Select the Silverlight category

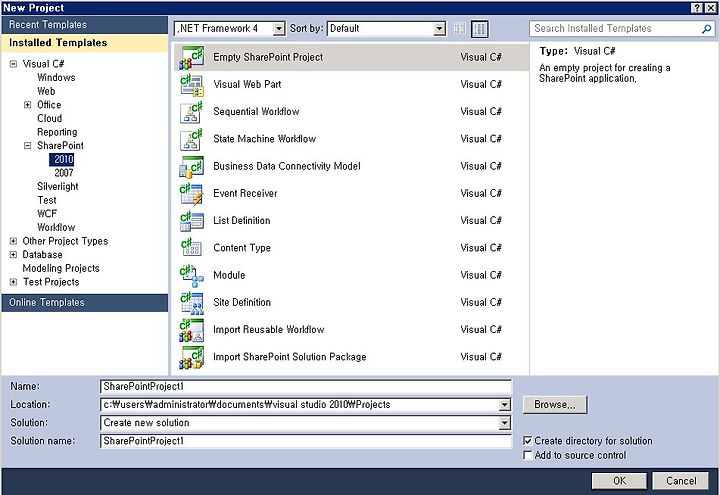[x=57, y=186]
